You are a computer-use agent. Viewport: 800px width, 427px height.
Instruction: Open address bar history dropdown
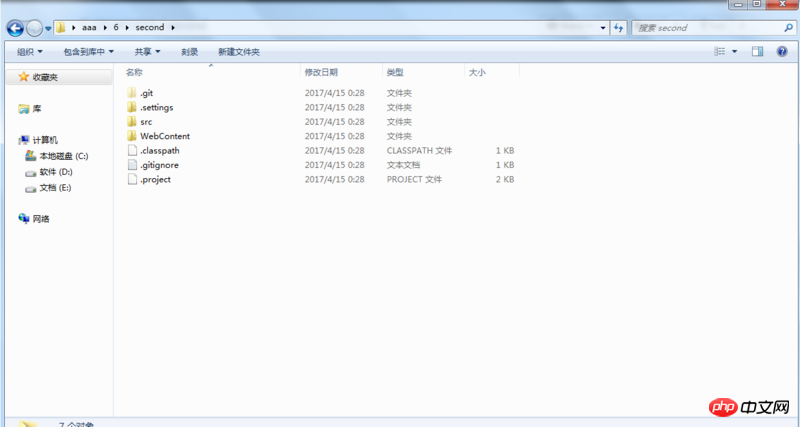(x=604, y=28)
